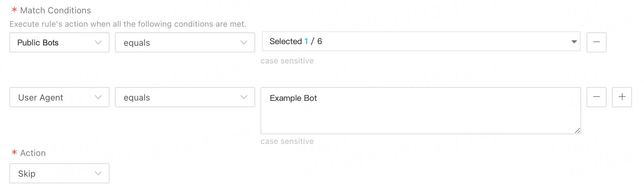Add a new match condition with plus
Image resolution: width=644 pixels, height=189 pixels.
tap(622, 97)
